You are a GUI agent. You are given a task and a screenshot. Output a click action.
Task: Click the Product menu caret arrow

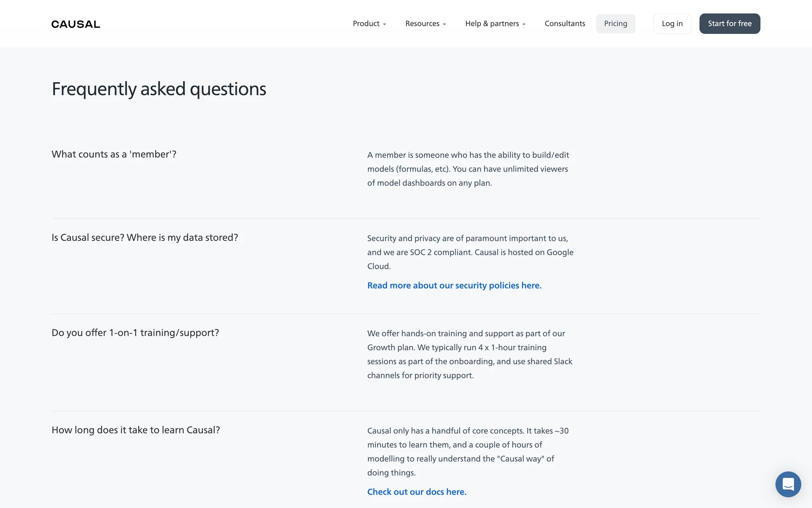pyautogui.click(x=384, y=25)
